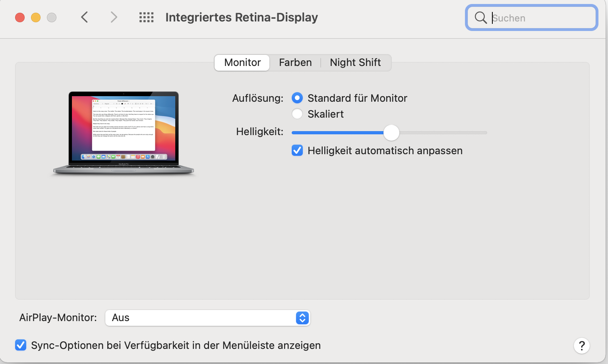Image resolution: width=608 pixels, height=364 pixels.
Task: Select the Standard für Monitor radio button
Action: click(297, 98)
